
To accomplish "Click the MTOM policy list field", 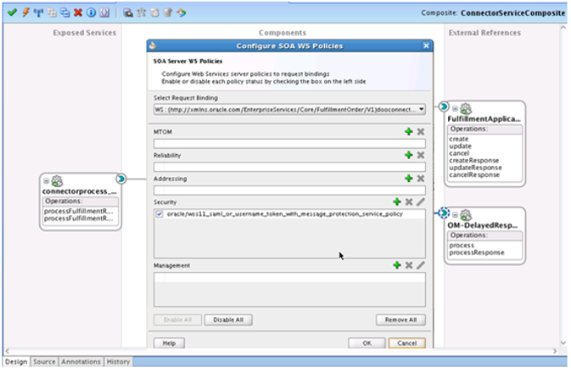I will [290, 143].
